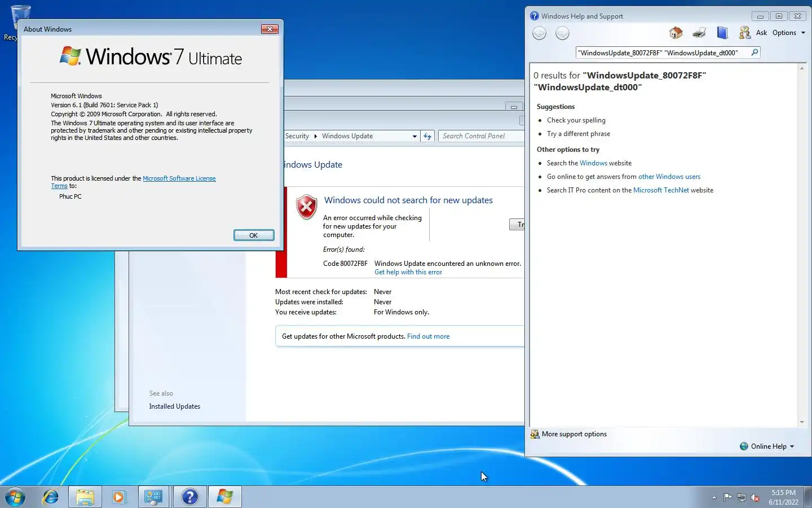Click the Help search magnifier icon
Image resolution: width=812 pixels, height=508 pixels.
754,52
